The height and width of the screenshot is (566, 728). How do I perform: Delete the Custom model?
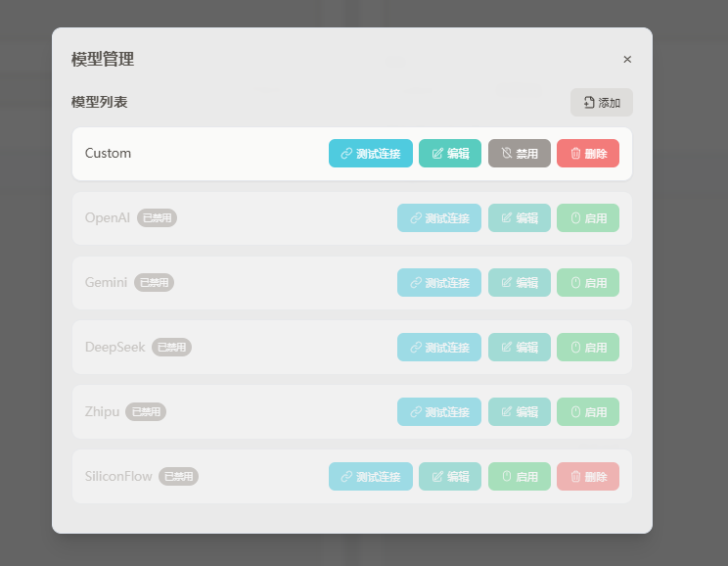(588, 154)
